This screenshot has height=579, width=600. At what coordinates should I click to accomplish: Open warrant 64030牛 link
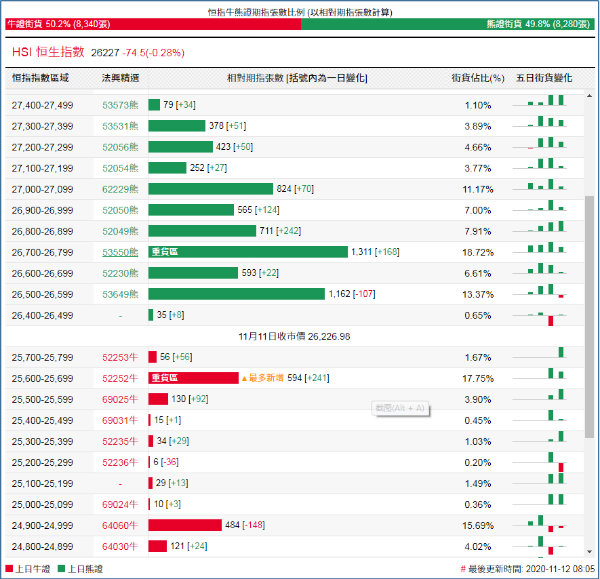pyautogui.click(x=120, y=547)
